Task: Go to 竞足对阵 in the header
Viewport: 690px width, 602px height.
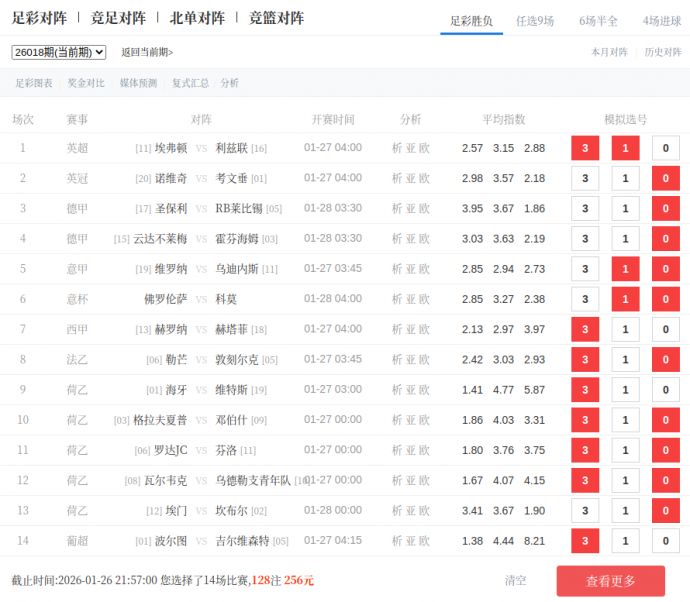Action: [x=118, y=18]
